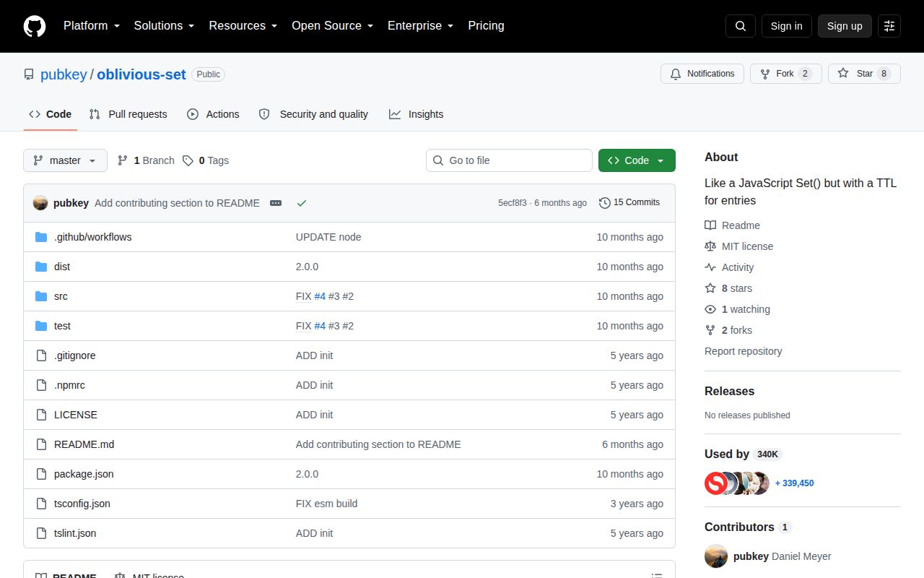This screenshot has height=578, width=924.
Task: Open the README.md file
Action: (x=84, y=444)
